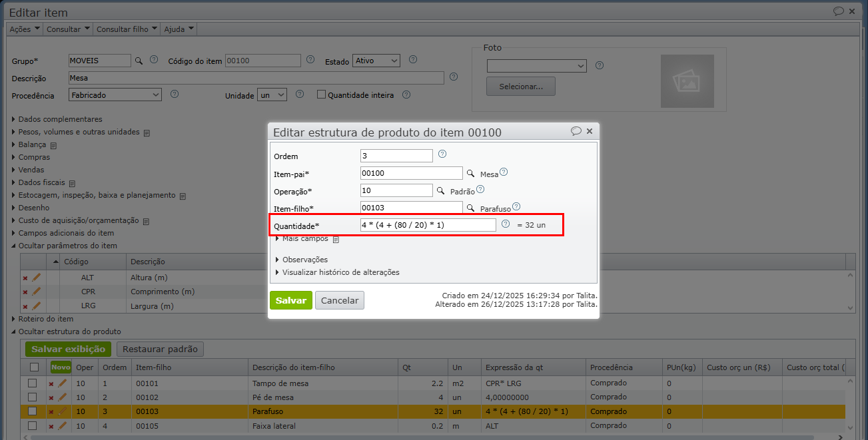Click the Mais campos form icon
This screenshot has width=868, height=440.
(336, 239)
